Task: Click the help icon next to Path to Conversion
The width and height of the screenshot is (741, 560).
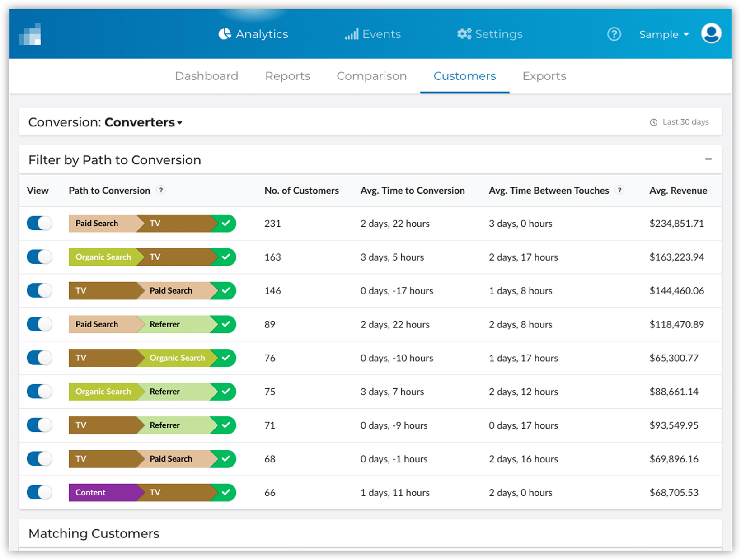Action: click(161, 190)
